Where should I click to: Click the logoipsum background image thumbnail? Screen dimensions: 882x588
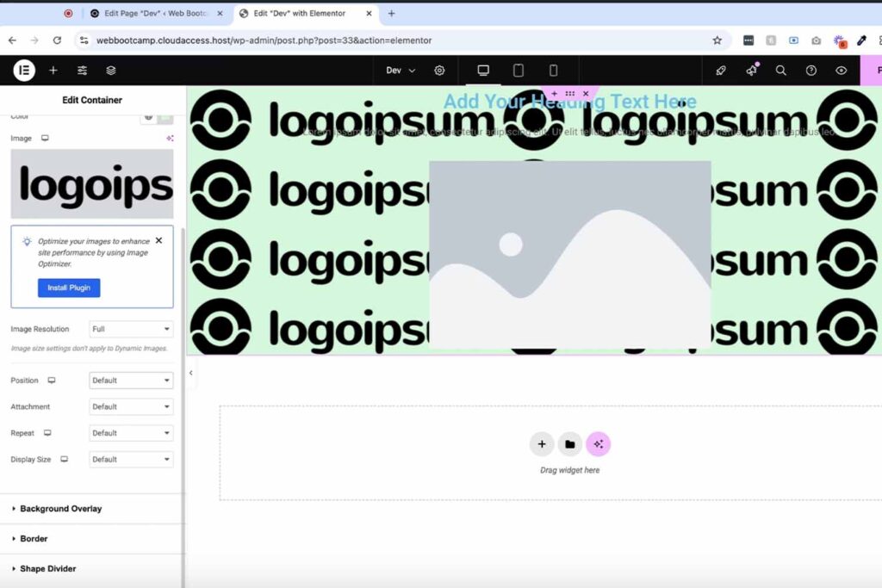tap(92, 183)
